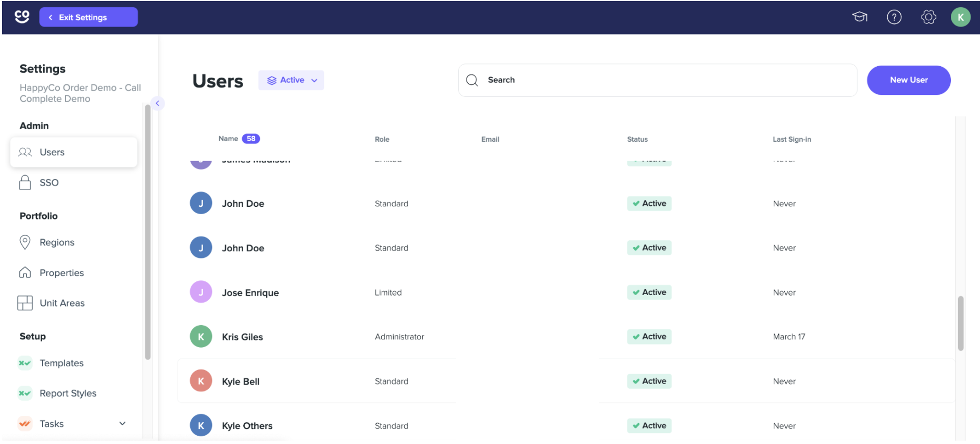This screenshot has width=980, height=444.
Task: Click Jose Enrique's purple avatar
Action: tap(201, 292)
